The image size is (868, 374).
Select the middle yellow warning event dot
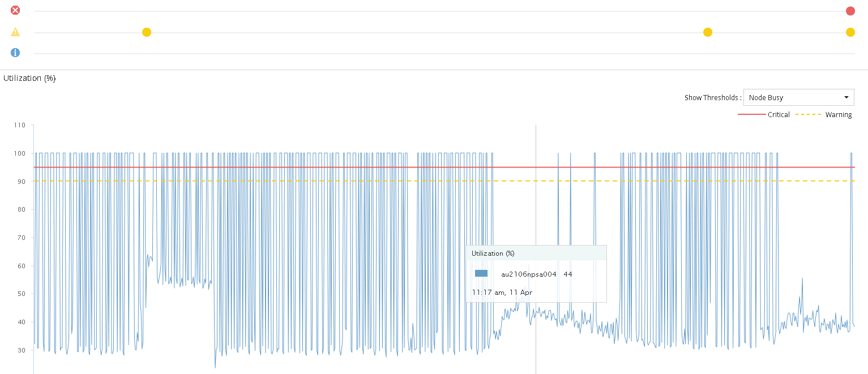click(x=708, y=32)
